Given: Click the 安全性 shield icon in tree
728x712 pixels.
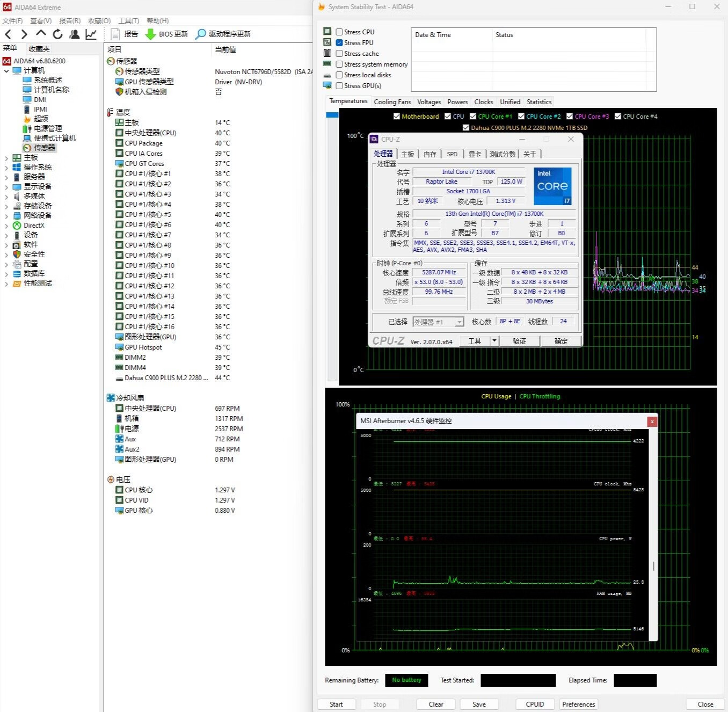Looking at the screenshot, I should coord(17,254).
